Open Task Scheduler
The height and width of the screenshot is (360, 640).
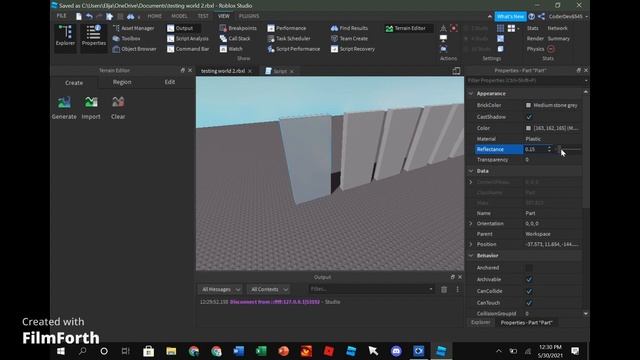(289, 38)
